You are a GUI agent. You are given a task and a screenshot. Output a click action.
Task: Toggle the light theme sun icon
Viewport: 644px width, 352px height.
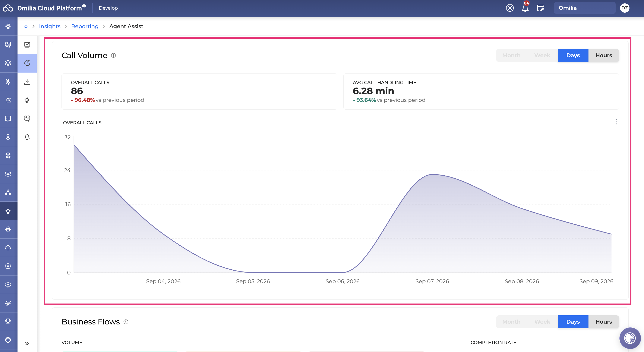pyautogui.click(x=510, y=8)
